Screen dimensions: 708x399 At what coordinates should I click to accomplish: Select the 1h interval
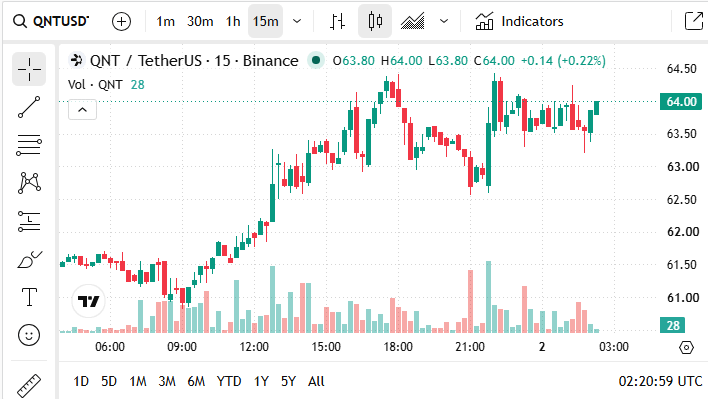(233, 21)
